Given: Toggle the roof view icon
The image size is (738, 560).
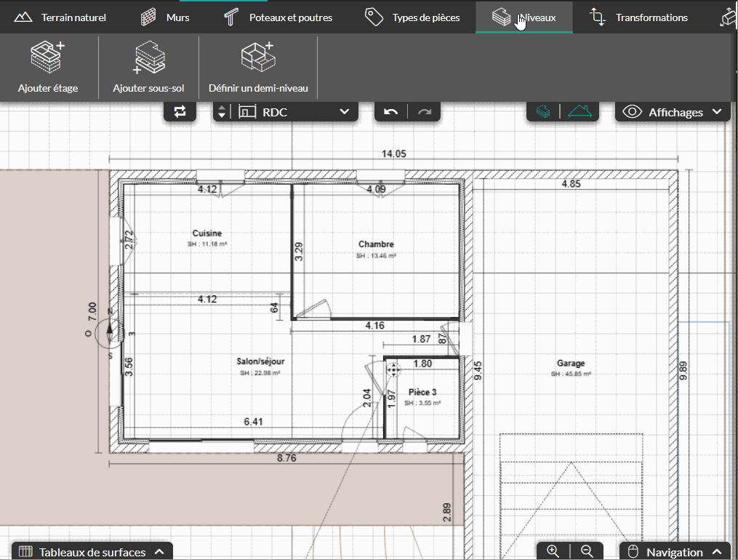Looking at the screenshot, I should point(581,111).
